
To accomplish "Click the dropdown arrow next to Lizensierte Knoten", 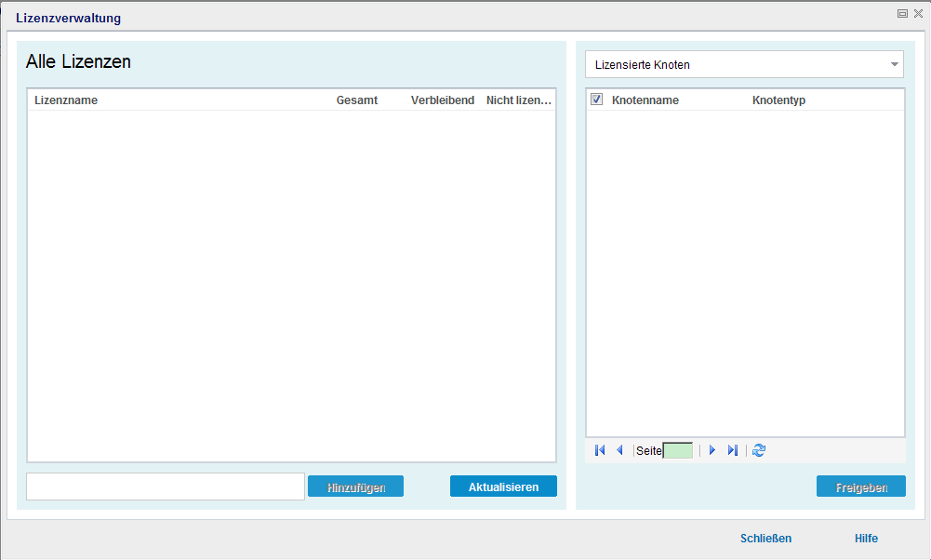I will pos(894,64).
